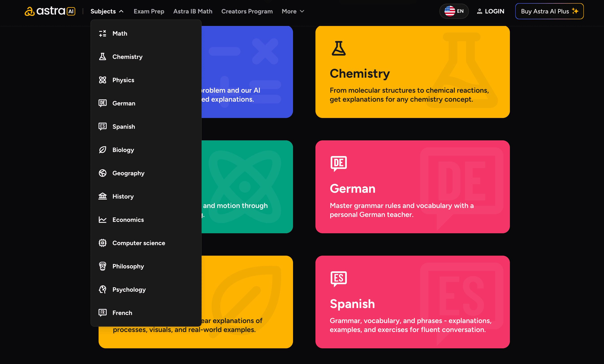
Task: Click the History building icon in dropdown
Action: [x=102, y=197]
